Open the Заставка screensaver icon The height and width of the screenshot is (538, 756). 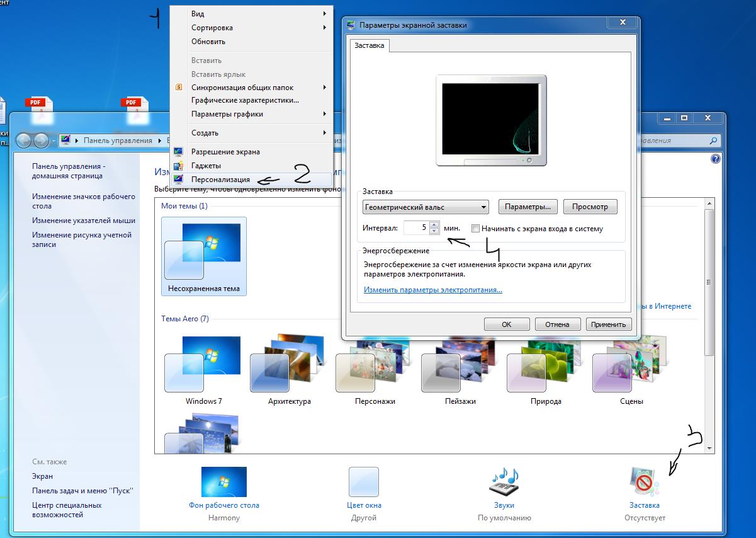coord(645,482)
